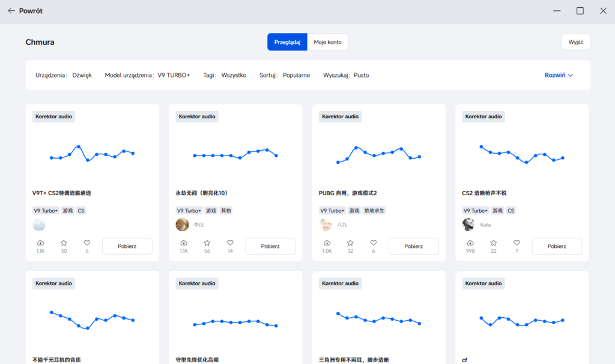Open Kuta's avatar profile
The image size is (615, 364).
468,225
